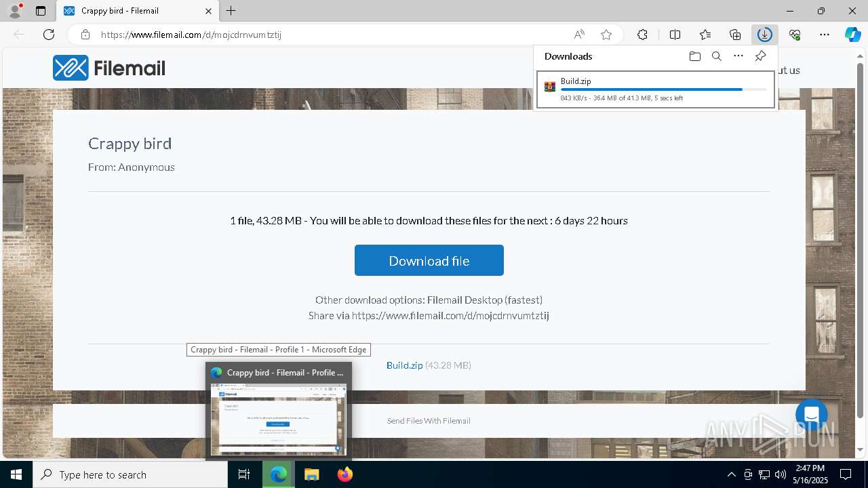
Task: Toggle the Downloads toolbar icon
Action: pyautogui.click(x=765, y=35)
